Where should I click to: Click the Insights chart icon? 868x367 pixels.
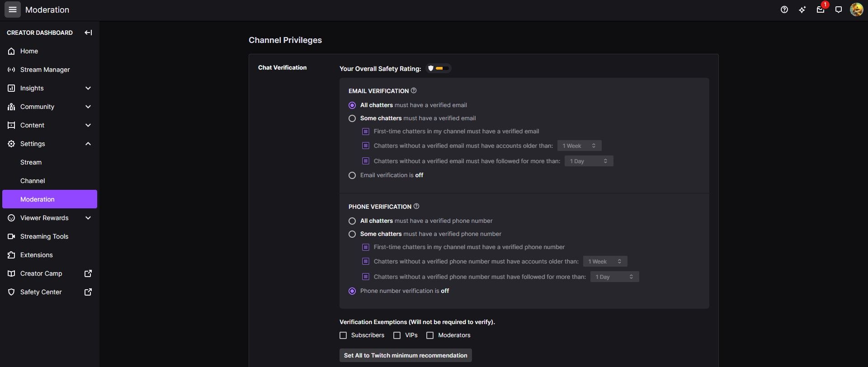11,88
